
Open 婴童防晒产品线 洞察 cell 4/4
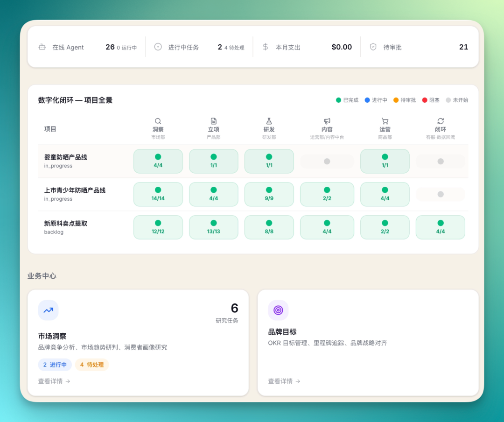[158, 161]
